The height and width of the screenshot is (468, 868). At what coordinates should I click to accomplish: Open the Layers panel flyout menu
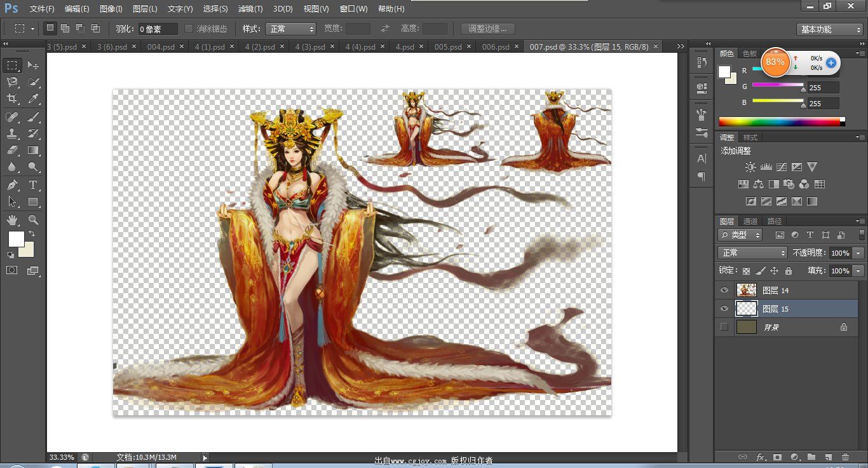(x=860, y=221)
